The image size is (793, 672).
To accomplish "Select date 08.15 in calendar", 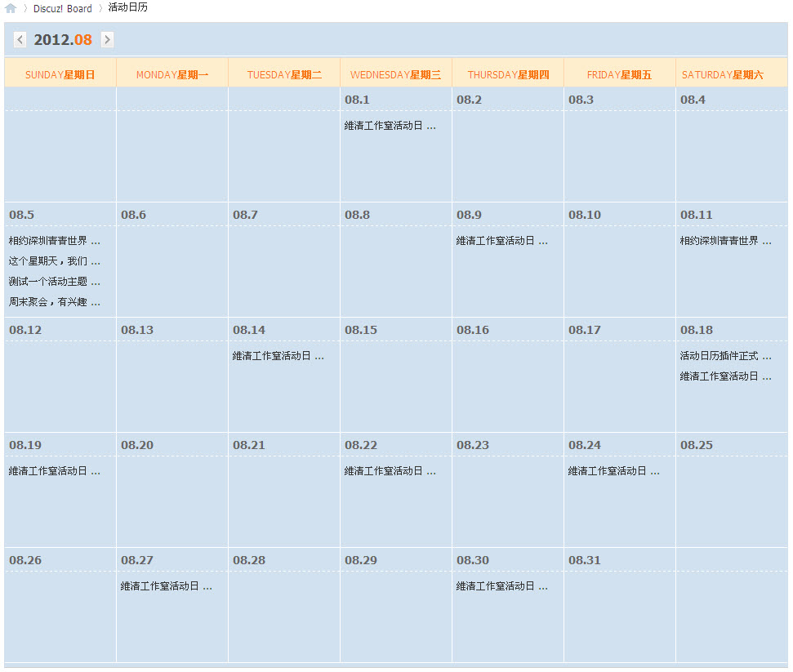I will coord(361,330).
